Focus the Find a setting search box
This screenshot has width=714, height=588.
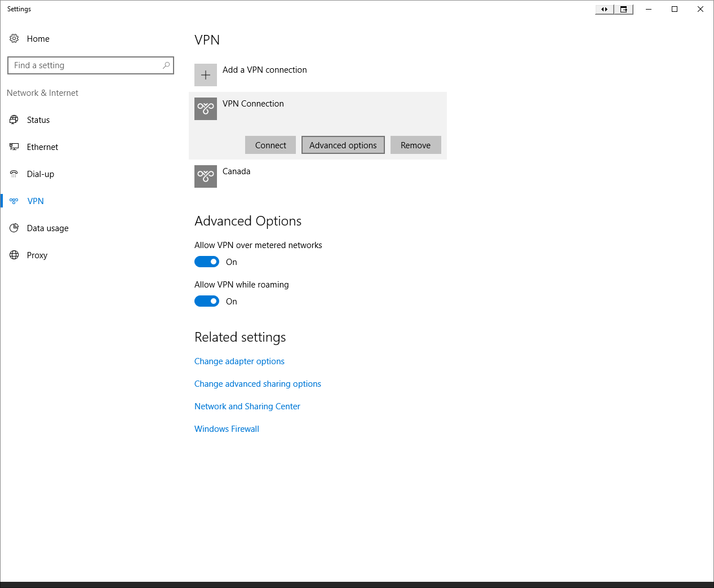91,65
